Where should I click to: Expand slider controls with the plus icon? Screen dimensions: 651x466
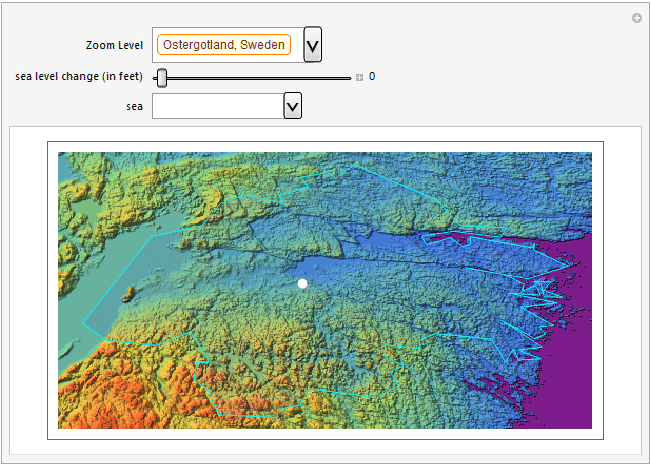[x=360, y=77]
